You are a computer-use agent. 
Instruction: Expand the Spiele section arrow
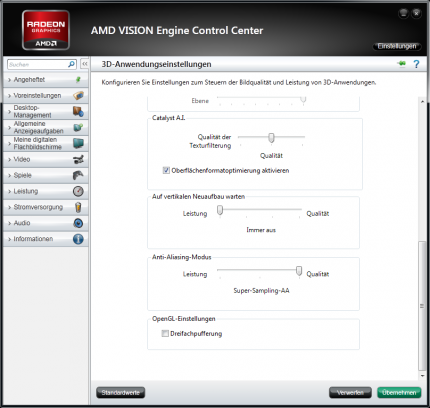click(9, 175)
